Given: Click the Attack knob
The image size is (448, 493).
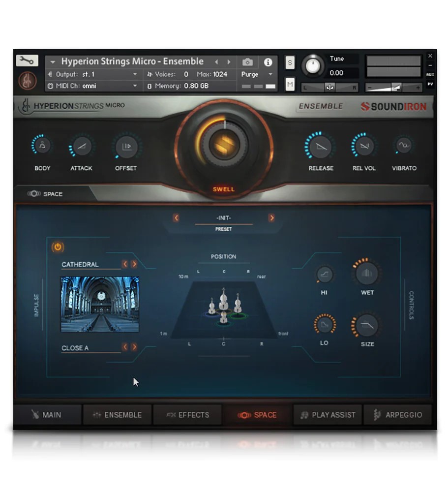Looking at the screenshot, I should click(82, 146).
